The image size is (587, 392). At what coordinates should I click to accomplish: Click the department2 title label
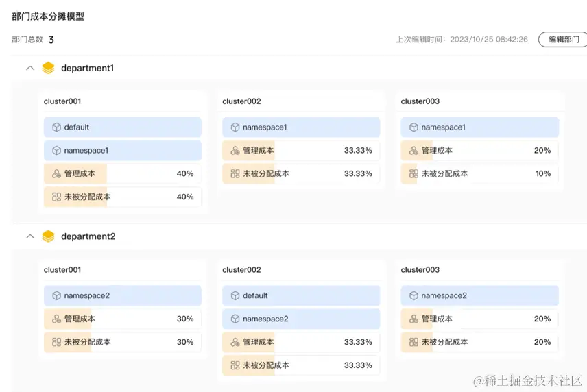88,236
